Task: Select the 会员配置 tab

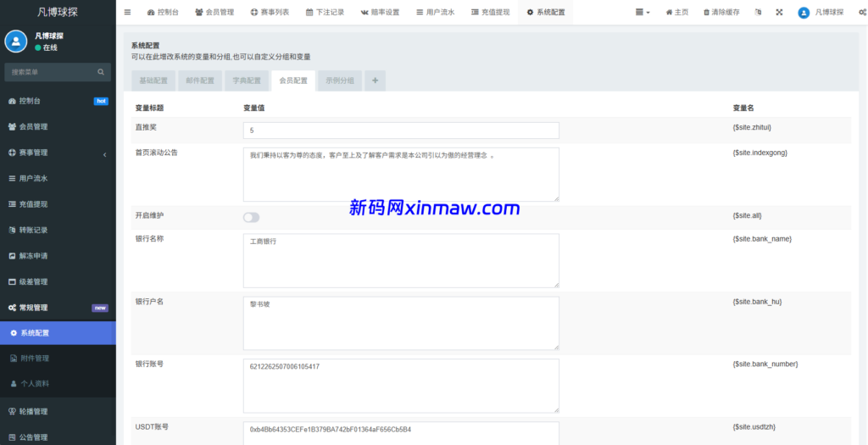Action: tap(292, 81)
